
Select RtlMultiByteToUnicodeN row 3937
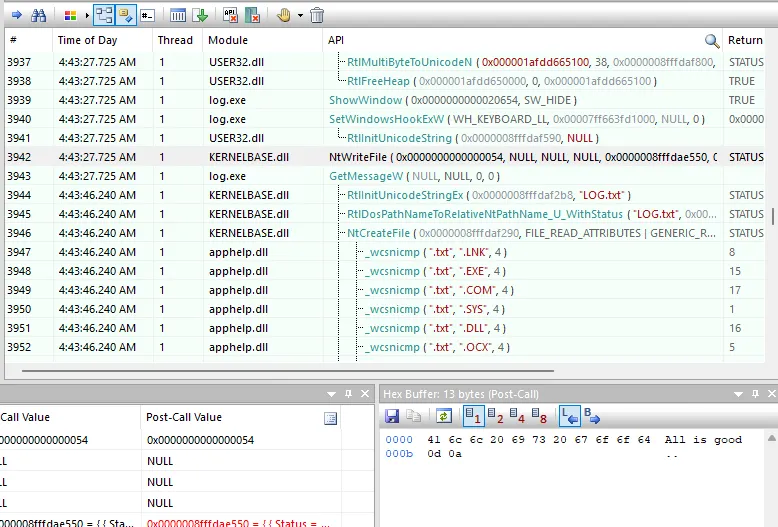coord(385,62)
